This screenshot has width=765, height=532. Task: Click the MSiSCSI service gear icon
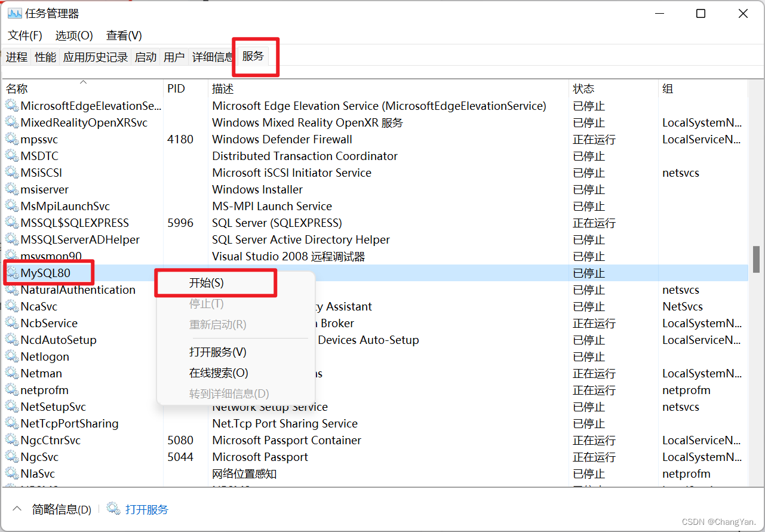click(x=12, y=173)
